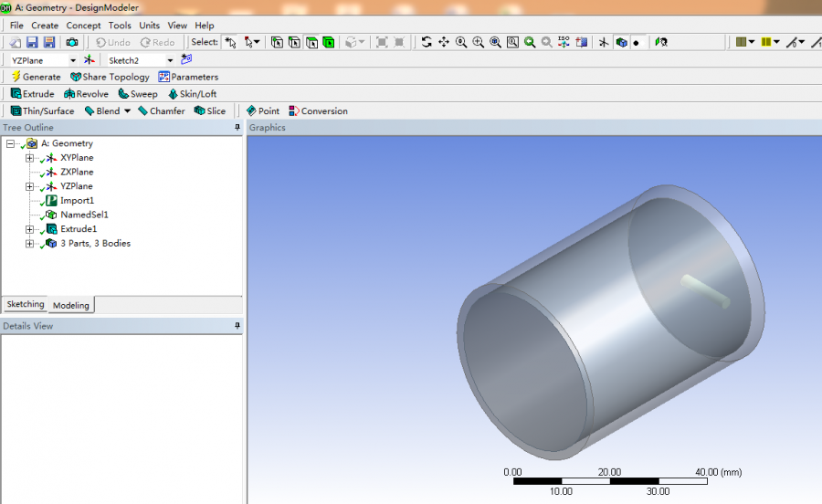The width and height of the screenshot is (822, 504).
Task: Click the Generate button
Action: (x=36, y=78)
